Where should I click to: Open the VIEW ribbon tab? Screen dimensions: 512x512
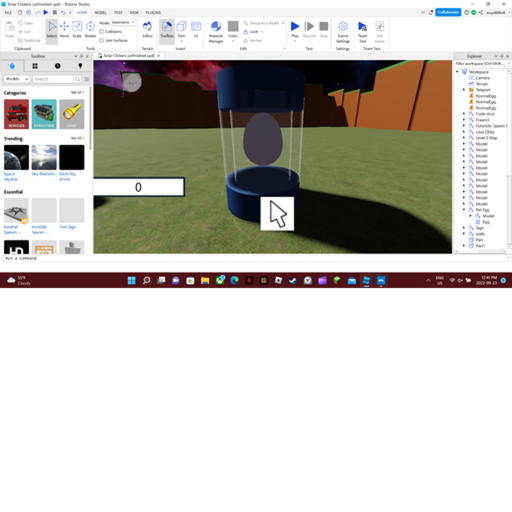[134, 13]
